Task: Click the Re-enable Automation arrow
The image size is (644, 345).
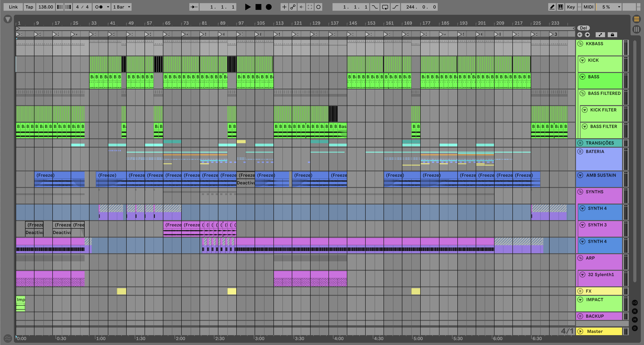Action: (x=301, y=7)
